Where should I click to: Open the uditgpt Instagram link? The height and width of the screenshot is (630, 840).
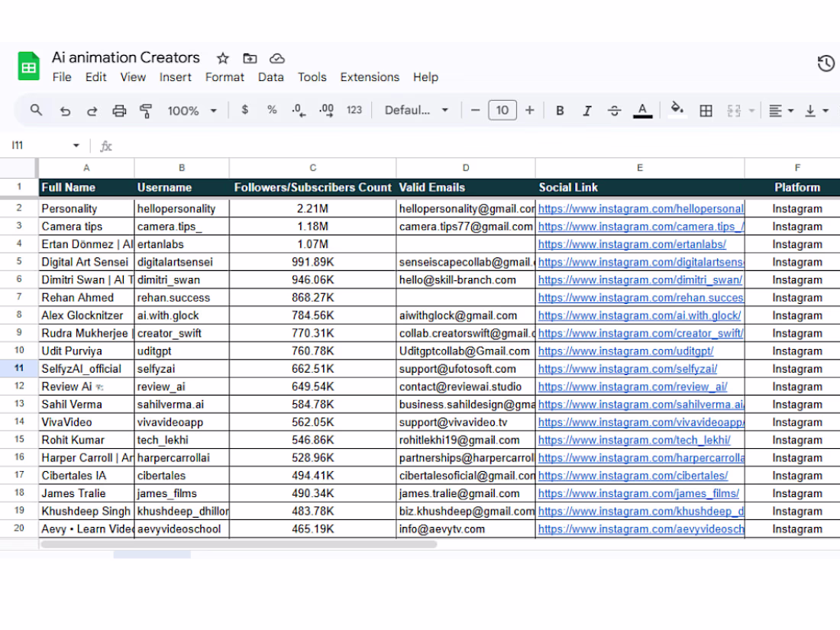coord(625,351)
